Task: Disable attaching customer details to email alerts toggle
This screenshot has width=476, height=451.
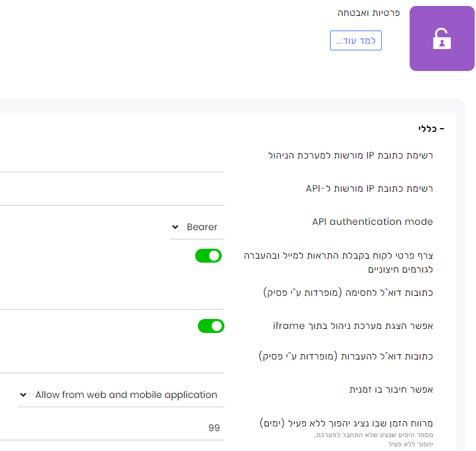Action: click(x=208, y=256)
